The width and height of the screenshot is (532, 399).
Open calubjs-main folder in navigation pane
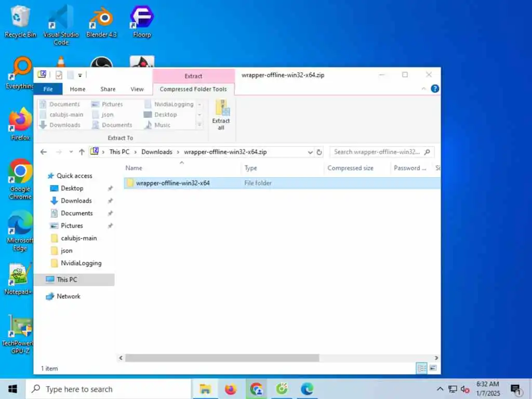(x=78, y=238)
